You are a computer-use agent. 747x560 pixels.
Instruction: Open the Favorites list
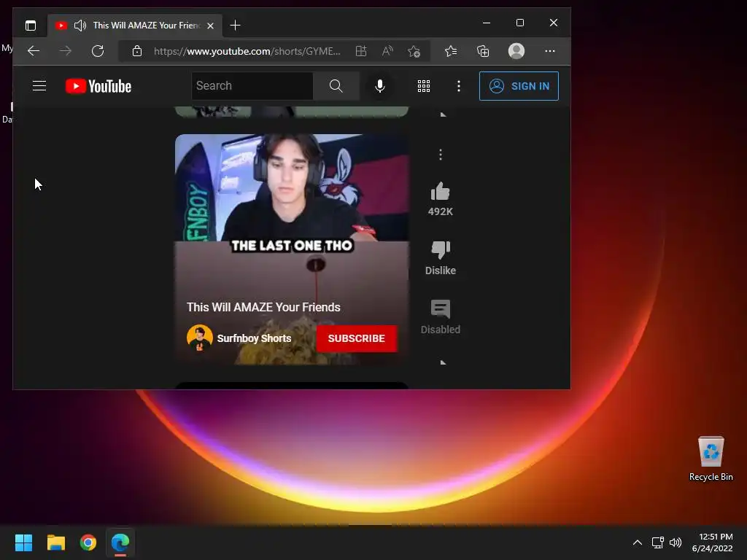click(451, 51)
